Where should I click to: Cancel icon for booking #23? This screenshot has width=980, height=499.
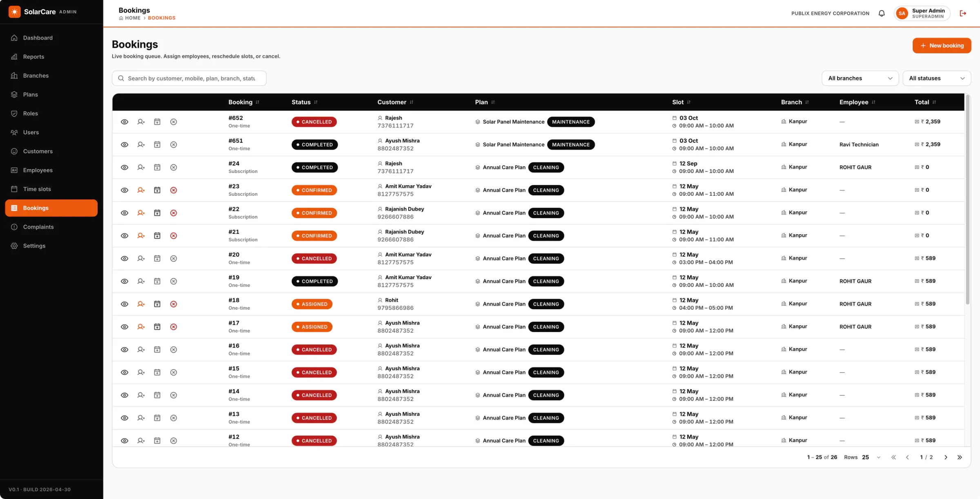tap(174, 190)
